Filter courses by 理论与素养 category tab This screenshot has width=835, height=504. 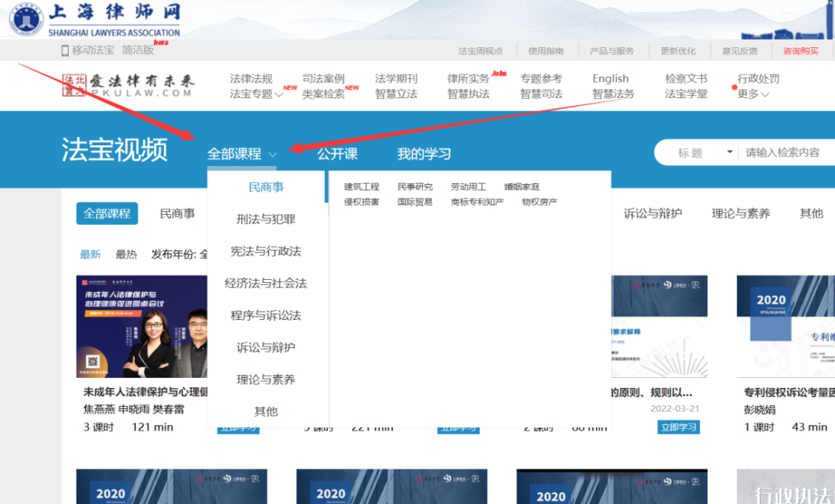point(741,213)
